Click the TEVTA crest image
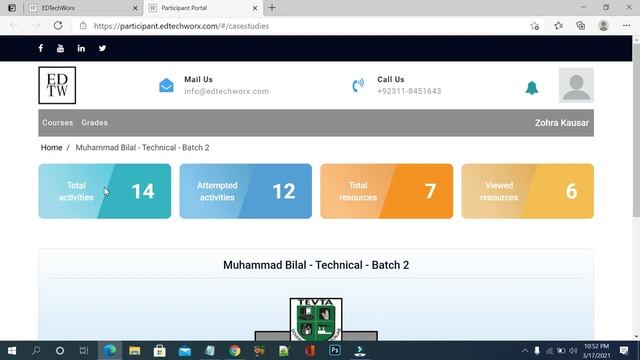Viewport: 640px width, 360px height. click(x=316, y=319)
